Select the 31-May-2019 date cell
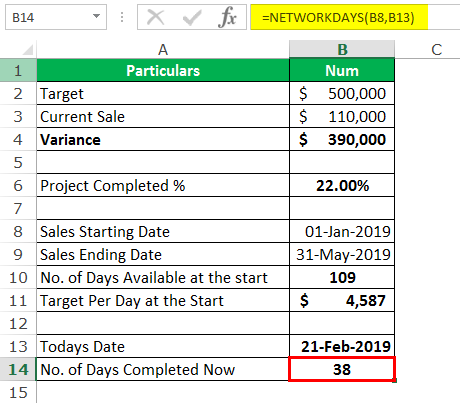 (x=342, y=254)
